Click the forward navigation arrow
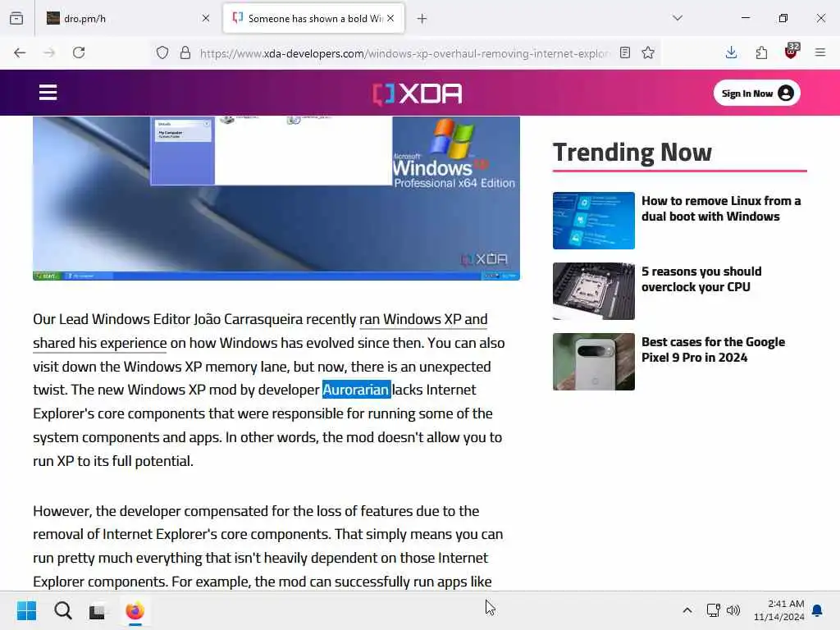The image size is (840, 630). coord(49,52)
